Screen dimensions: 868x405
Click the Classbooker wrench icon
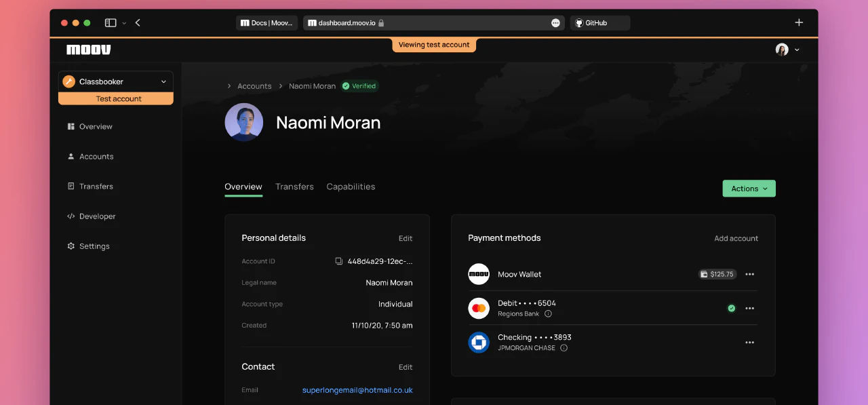click(x=68, y=81)
